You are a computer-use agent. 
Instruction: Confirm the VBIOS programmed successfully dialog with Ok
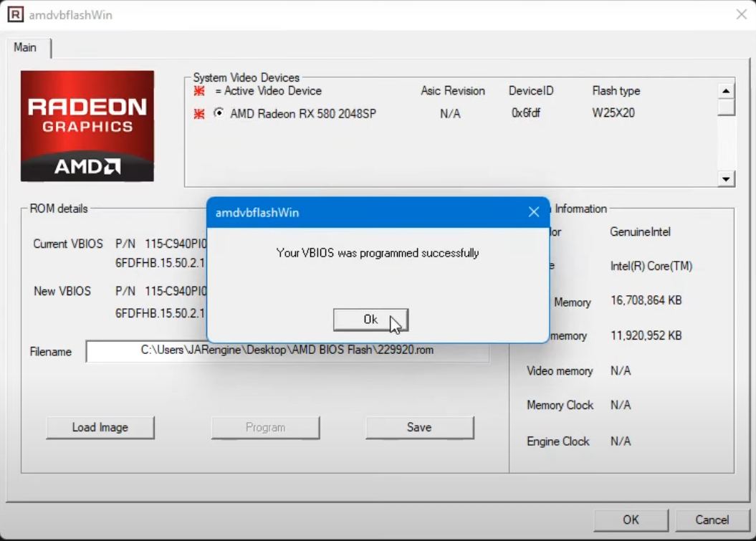click(370, 320)
